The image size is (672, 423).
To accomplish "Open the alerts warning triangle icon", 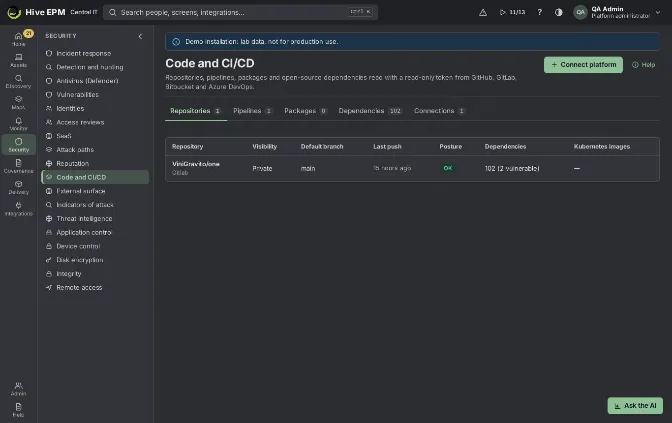I will coord(483,12).
